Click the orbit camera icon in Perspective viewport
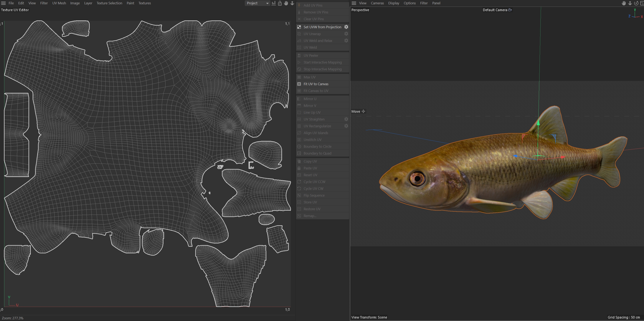Viewport: 644px width, 321px height. pyautogui.click(x=636, y=3)
